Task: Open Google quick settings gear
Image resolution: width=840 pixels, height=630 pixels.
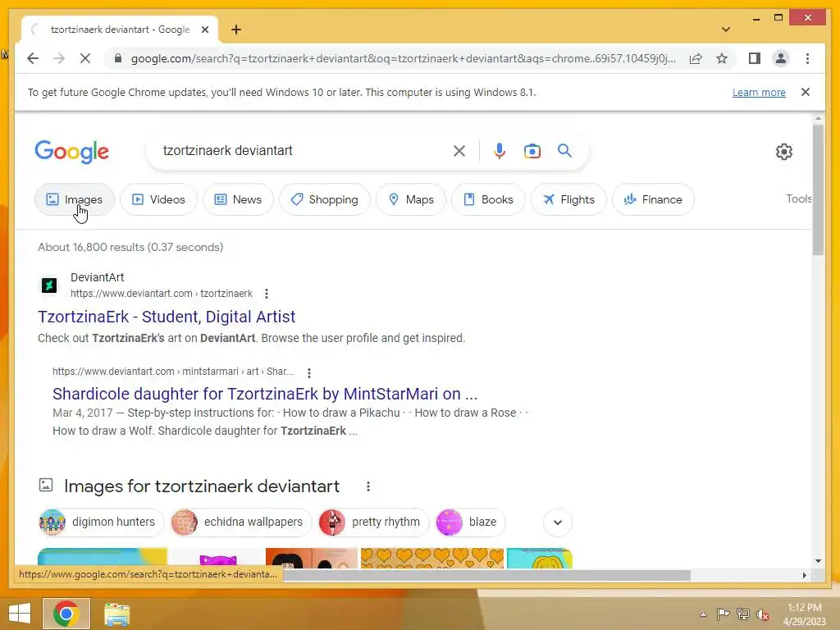Action: point(783,152)
